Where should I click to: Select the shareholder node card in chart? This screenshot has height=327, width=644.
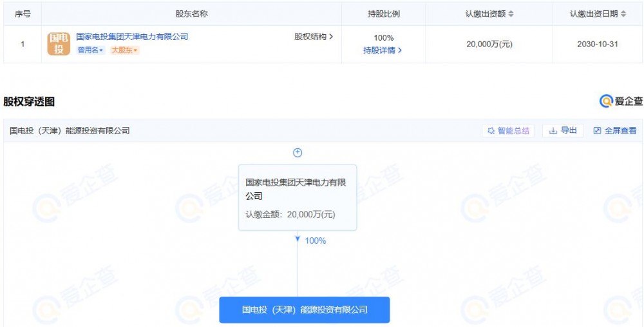pos(297,197)
